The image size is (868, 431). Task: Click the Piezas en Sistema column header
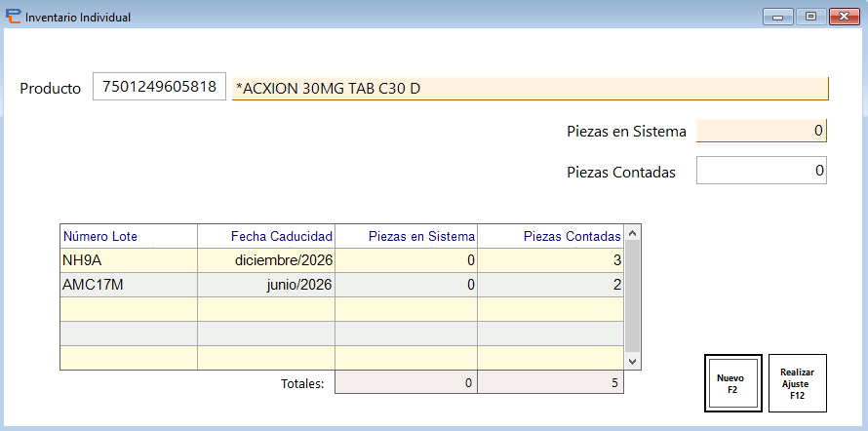(407, 236)
